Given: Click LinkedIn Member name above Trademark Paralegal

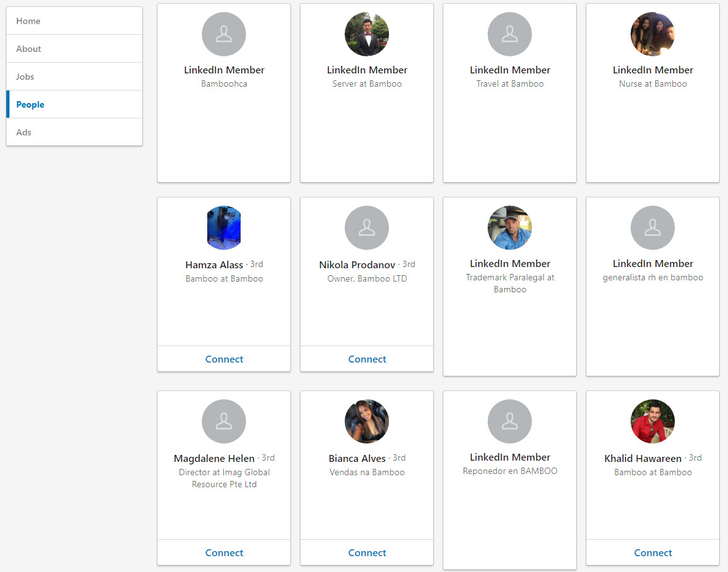Looking at the screenshot, I should 510,264.
